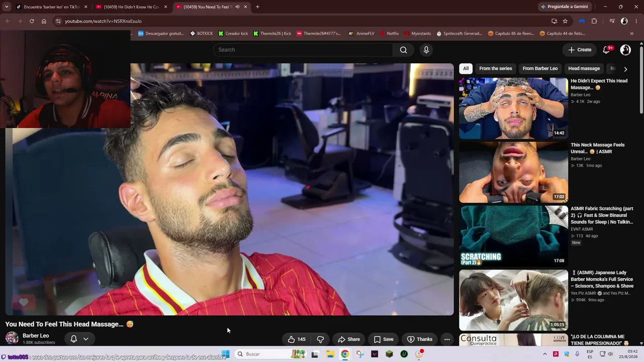Open the more actions three-dot menu
This screenshot has height=362, width=644.
point(447,339)
